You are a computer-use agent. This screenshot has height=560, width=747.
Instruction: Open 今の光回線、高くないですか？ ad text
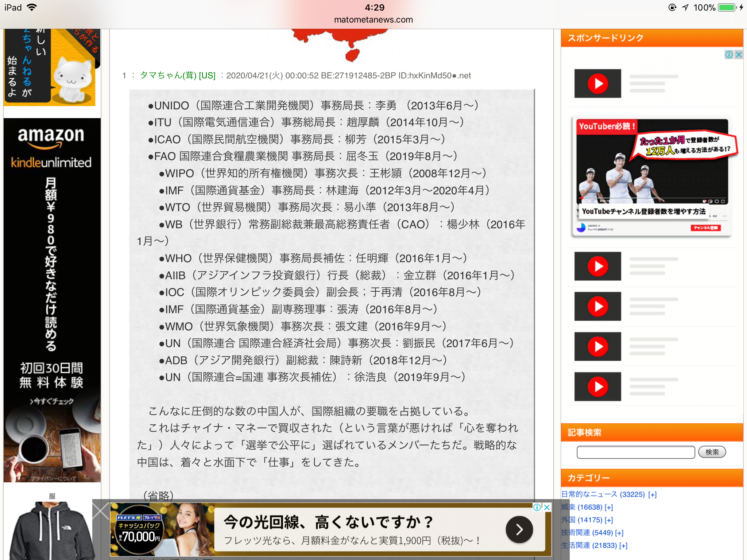pyautogui.click(x=328, y=522)
